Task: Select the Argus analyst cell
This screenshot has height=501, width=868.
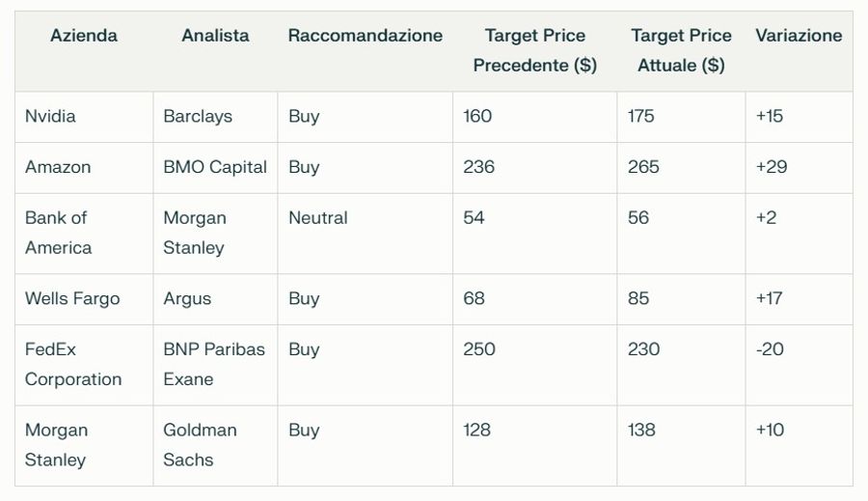Action: click(187, 298)
